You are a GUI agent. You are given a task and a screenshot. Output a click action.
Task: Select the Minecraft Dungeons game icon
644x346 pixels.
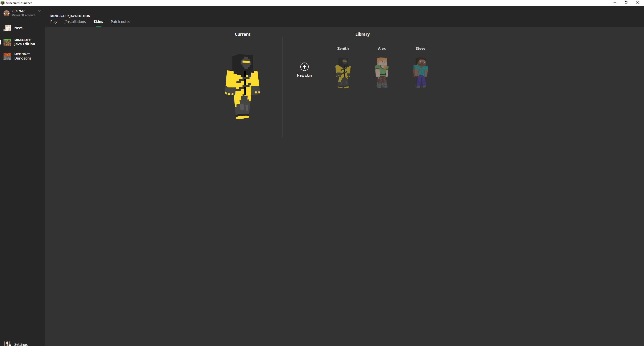7,57
